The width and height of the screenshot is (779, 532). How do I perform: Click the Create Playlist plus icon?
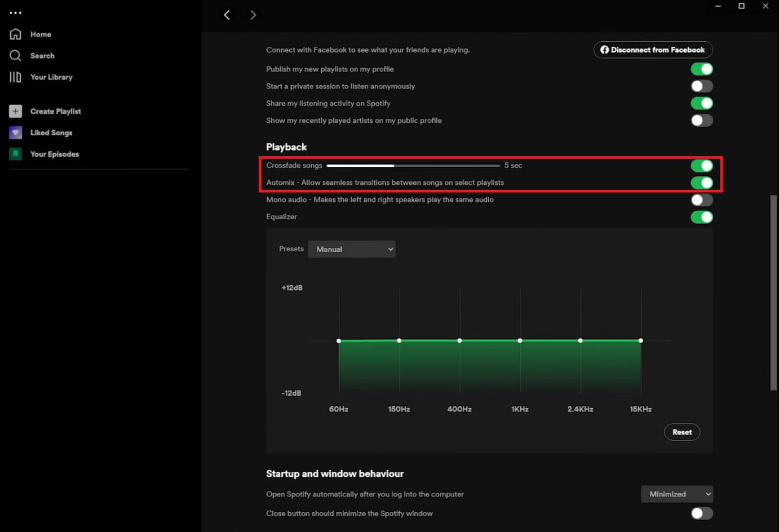coord(16,111)
